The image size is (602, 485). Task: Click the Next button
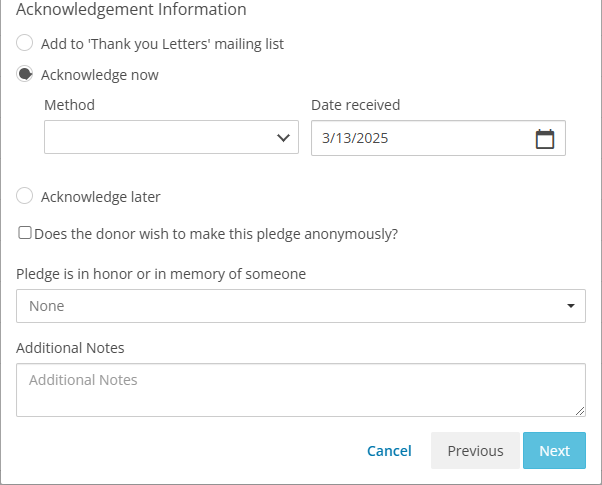tap(554, 450)
